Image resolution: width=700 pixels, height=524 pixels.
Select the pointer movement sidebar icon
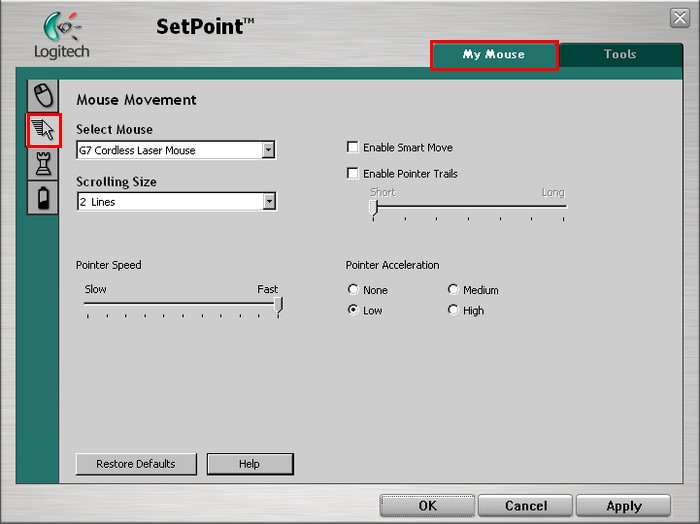pos(43,130)
